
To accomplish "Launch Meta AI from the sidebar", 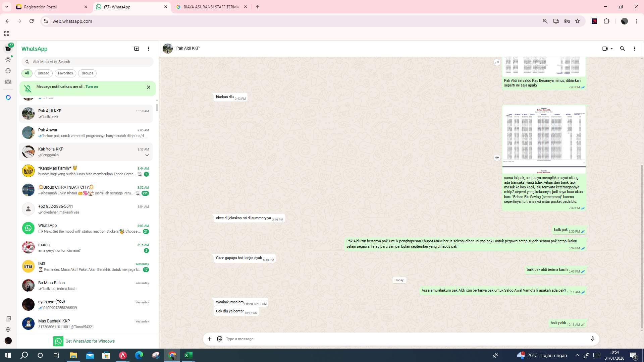I will tap(8, 97).
